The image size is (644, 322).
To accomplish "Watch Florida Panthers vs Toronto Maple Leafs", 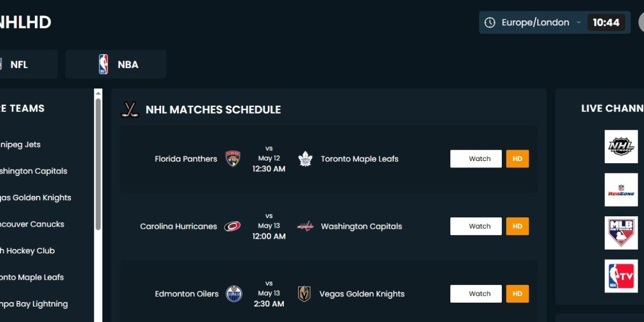I will [x=476, y=159].
